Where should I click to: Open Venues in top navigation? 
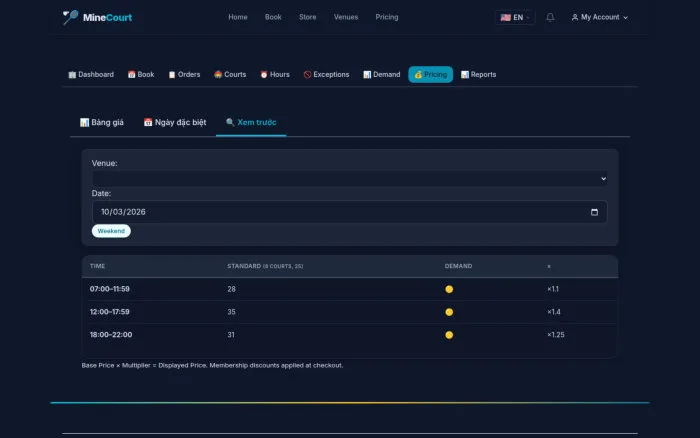point(346,17)
